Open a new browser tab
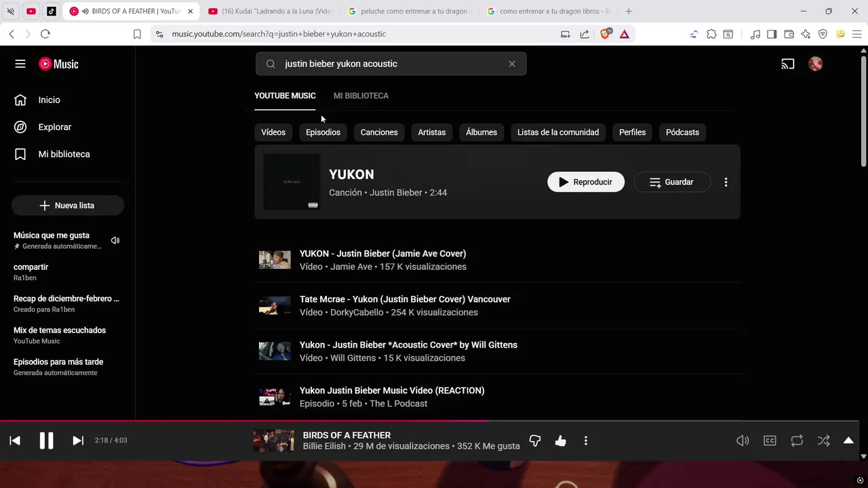Screen dimensions: 868x488 629,12
